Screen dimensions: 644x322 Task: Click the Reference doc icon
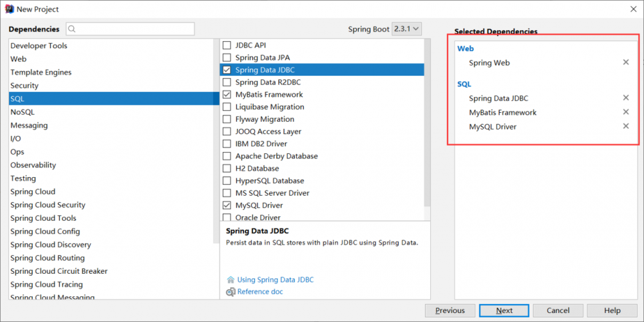[x=231, y=292]
